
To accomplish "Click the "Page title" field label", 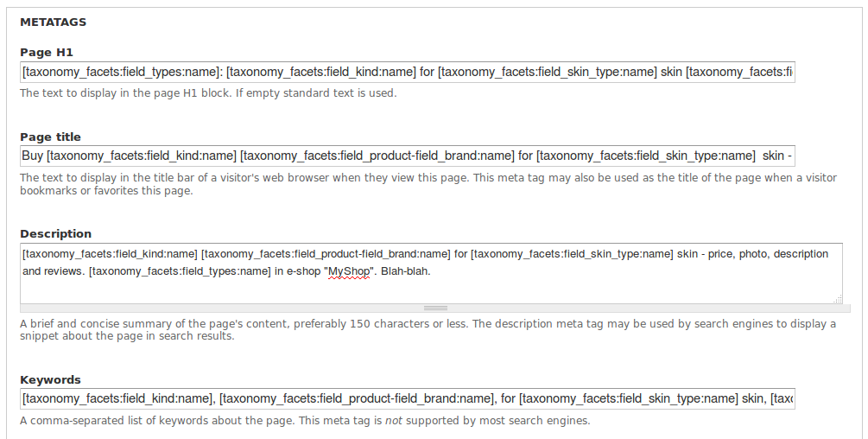I will pos(50,137).
